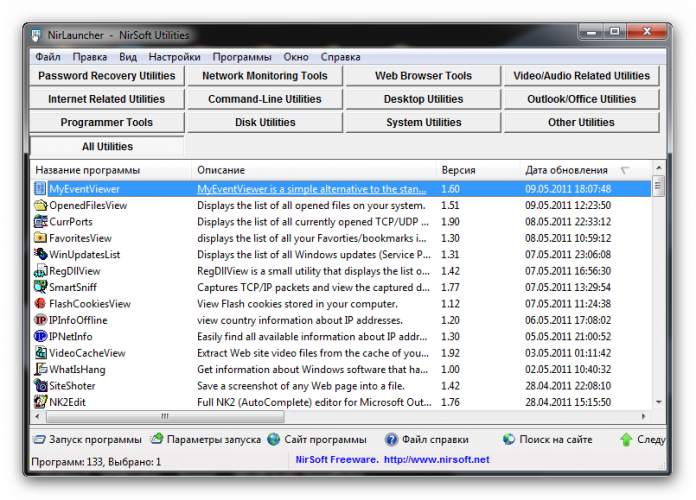Switch to Programmer Tools tab
The image size is (696, 500).
[x=107, y=122]
